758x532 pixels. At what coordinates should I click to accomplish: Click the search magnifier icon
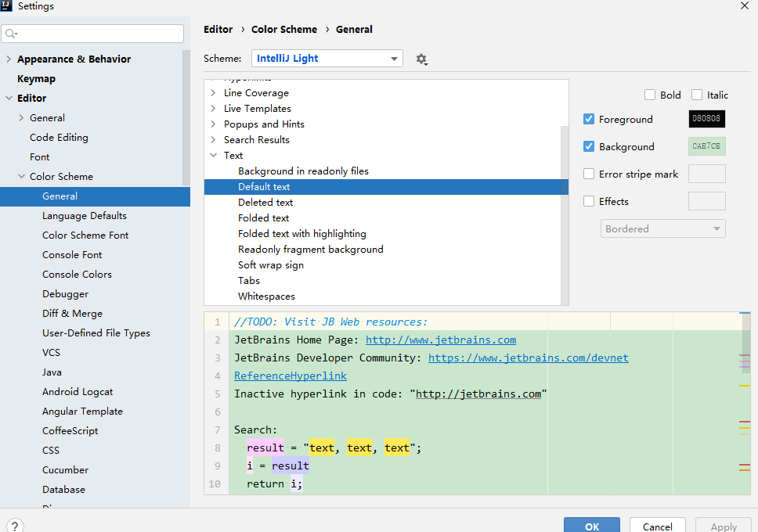(x=11, y=34)
